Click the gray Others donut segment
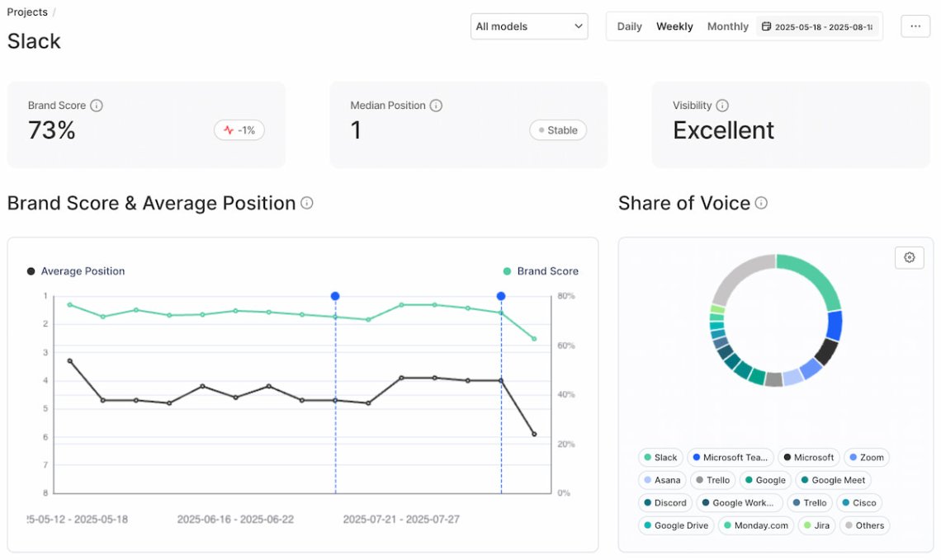 [x=737, y=275]
